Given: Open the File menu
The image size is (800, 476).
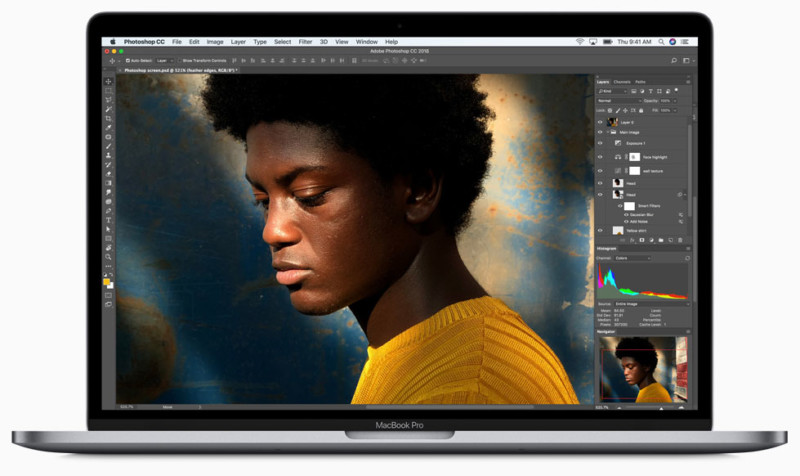Looking at the screenshot, I should (x=177, y=42).
